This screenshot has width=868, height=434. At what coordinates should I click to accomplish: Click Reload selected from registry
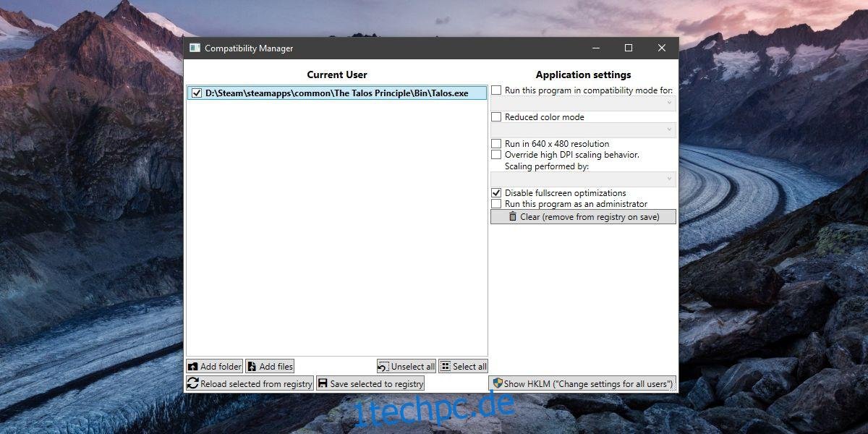point(250,383)
